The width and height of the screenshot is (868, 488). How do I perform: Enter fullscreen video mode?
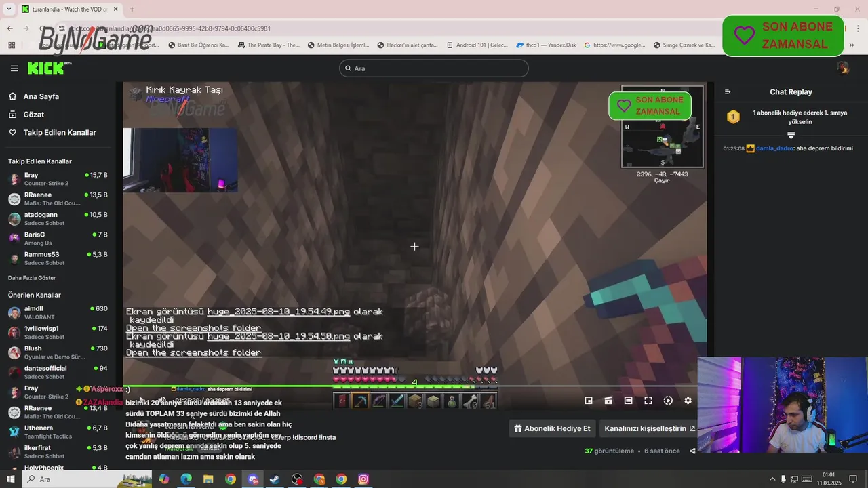(x=648, y=401)
